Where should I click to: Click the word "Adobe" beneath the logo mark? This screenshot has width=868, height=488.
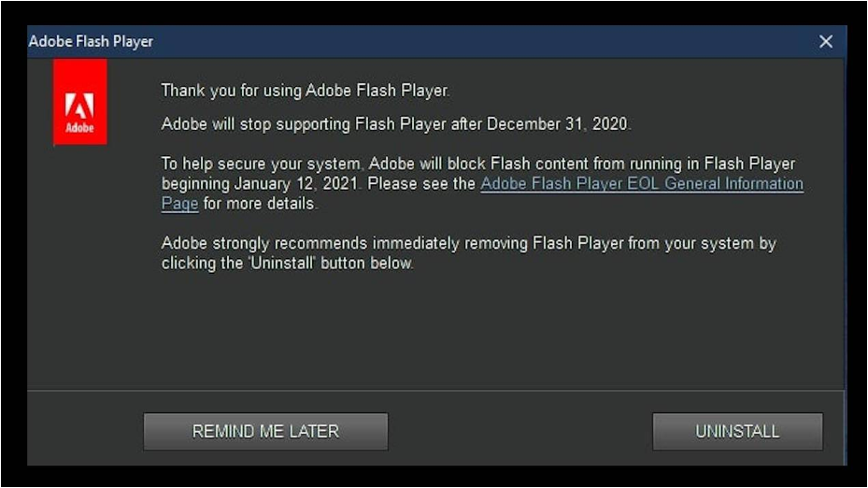pyautogui.click(x=79, y=127)
